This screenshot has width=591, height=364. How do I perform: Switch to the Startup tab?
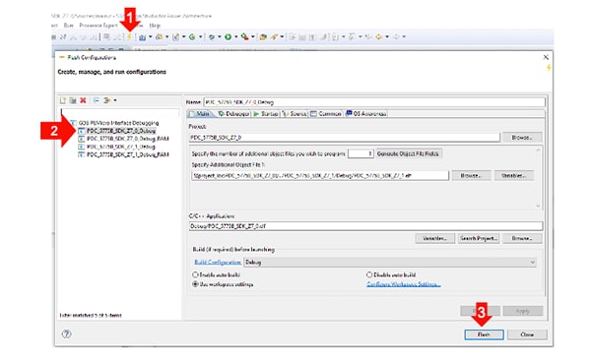coord(266,114)
